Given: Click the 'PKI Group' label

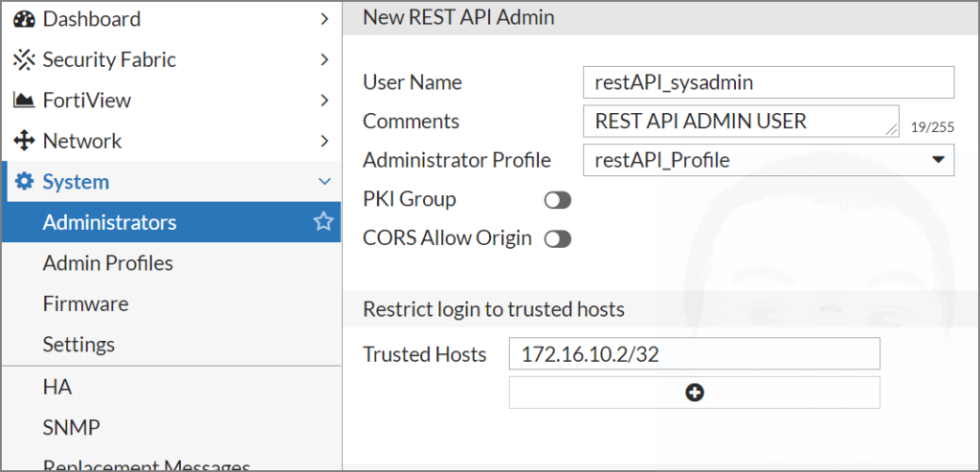Looking at the screenshot, I should (410, 199).
